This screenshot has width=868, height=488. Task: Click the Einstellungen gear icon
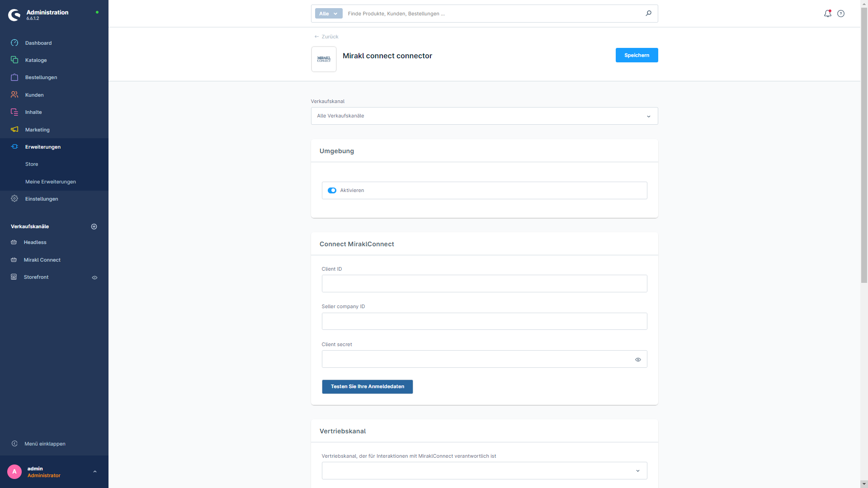point(14,198)
